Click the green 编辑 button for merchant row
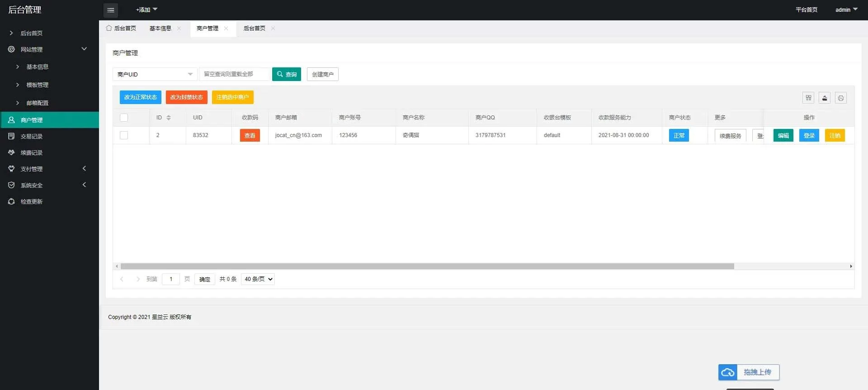 [783, 135]
